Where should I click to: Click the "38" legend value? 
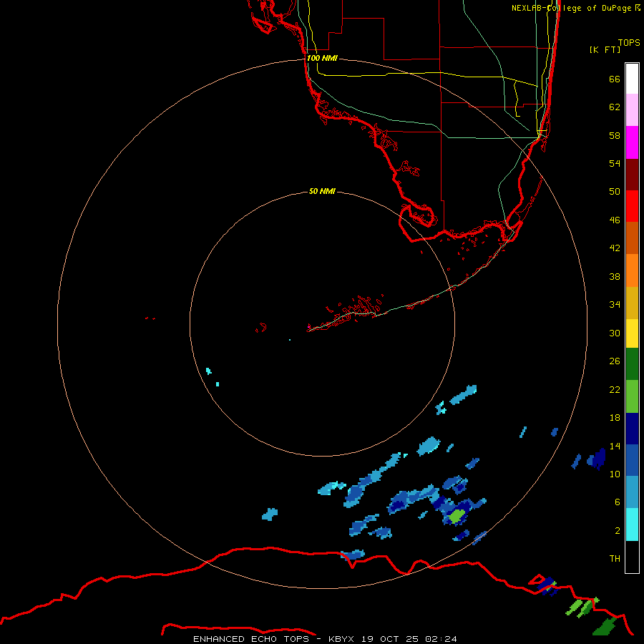tap(615, 276)
